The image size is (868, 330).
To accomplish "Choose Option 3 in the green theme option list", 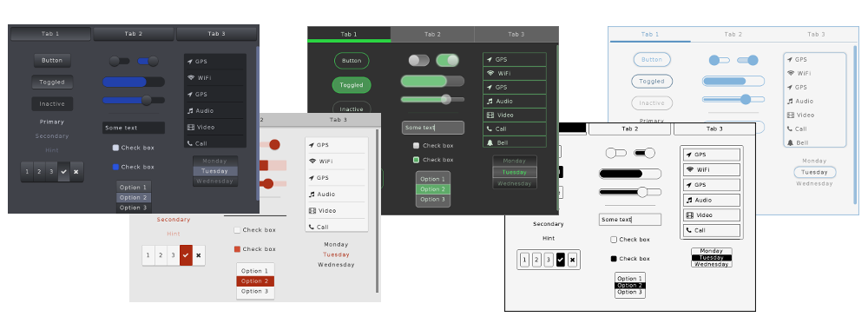I will [433, 200].
